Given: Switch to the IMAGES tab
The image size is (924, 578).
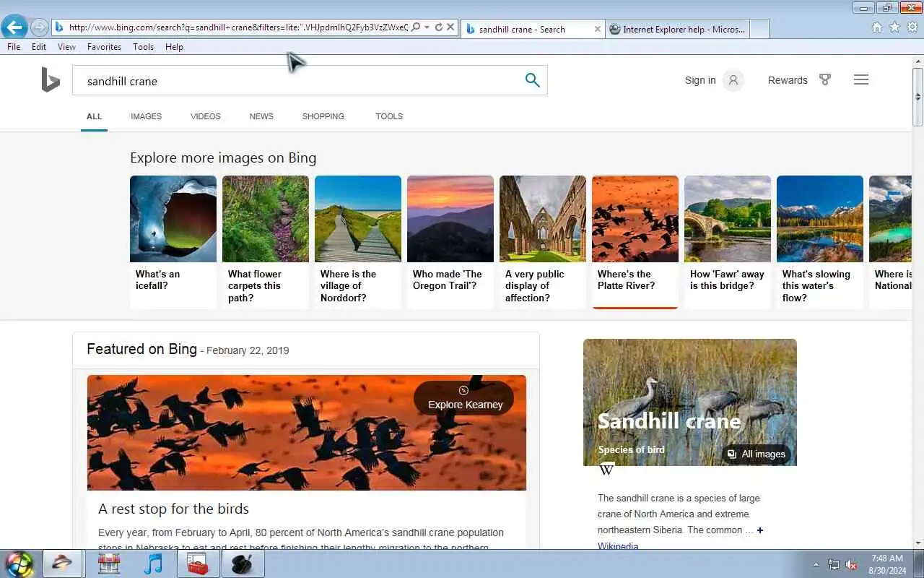Looking at the screenshot, I should click(x=146, y=116).
